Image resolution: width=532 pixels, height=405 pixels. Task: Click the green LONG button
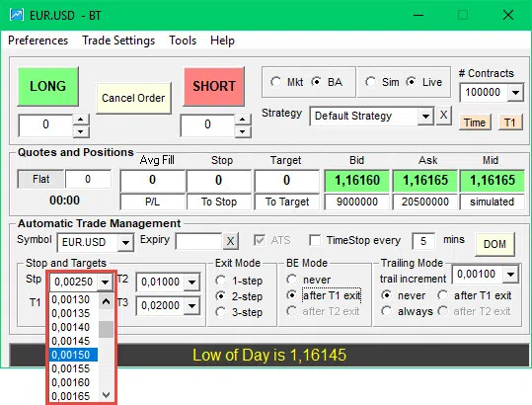[47, 86]
